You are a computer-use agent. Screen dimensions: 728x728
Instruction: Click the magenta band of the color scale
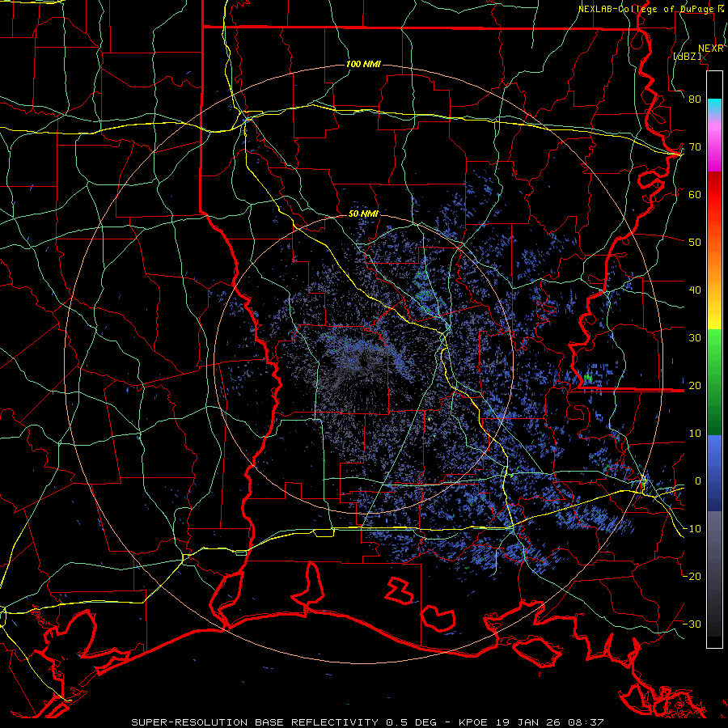coord(714,146)
